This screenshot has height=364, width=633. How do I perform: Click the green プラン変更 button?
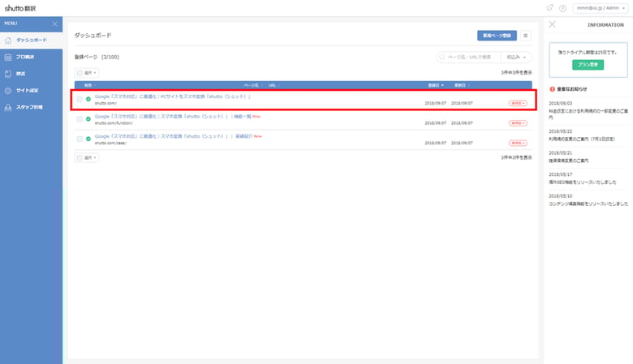pyautogui.click(x=588, y=65)
